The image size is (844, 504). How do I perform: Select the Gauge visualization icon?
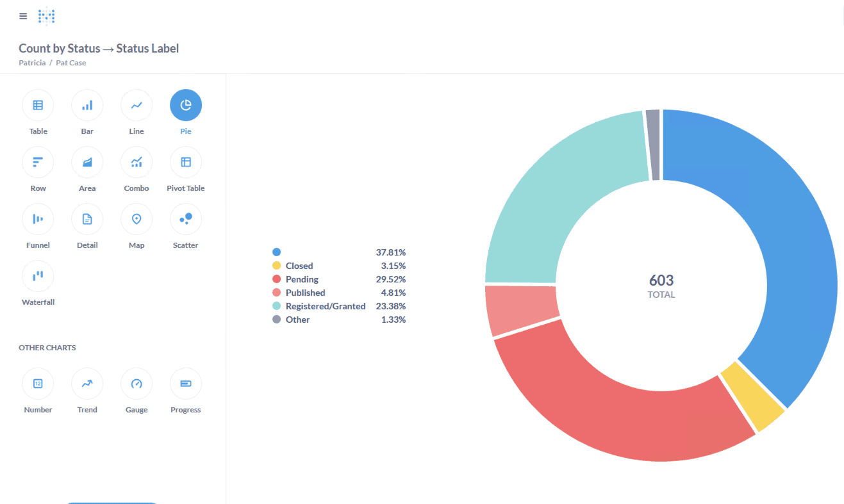click(137, 384)
